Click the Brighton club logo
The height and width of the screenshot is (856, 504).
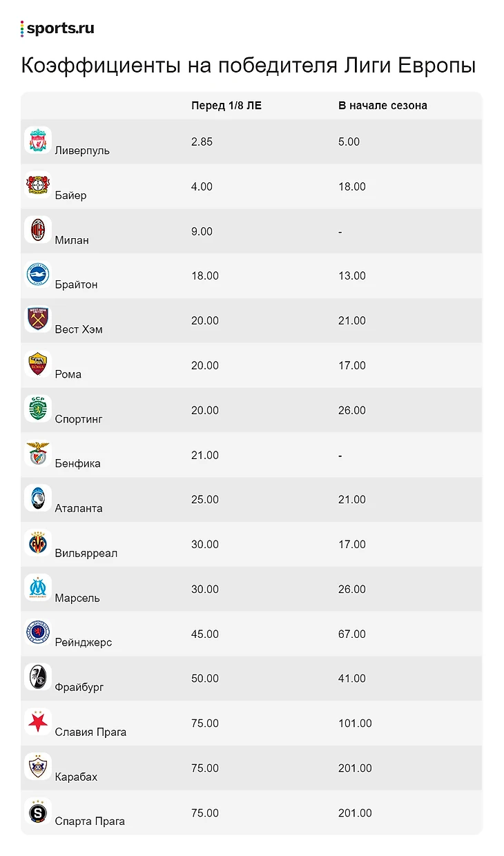[37, 275]
